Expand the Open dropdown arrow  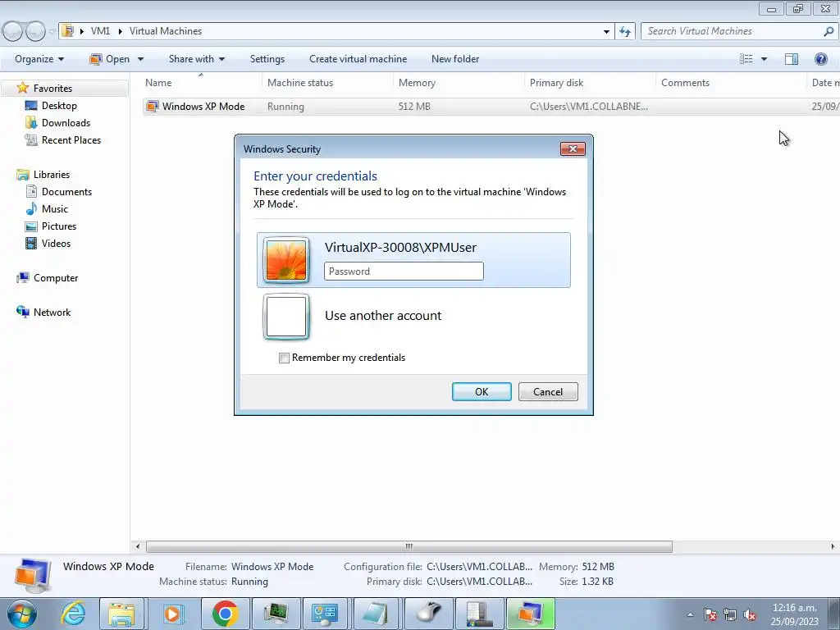[x=140, y=59]
